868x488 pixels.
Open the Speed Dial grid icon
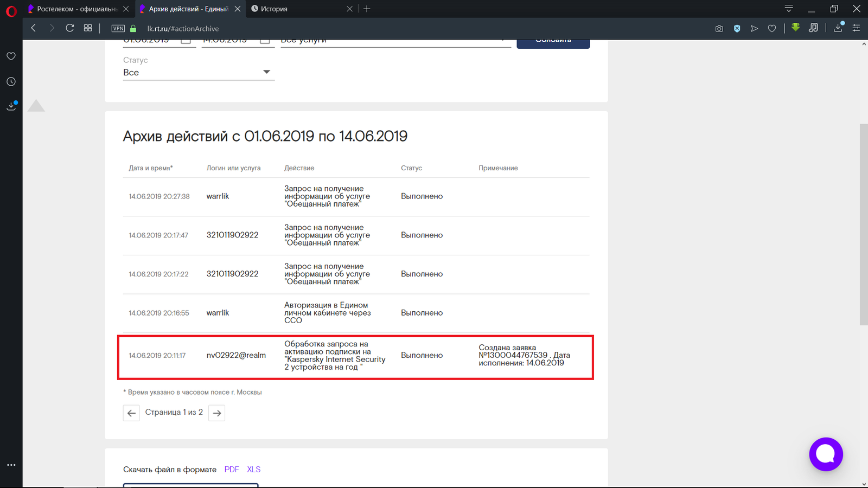click(x=88, y=28)
